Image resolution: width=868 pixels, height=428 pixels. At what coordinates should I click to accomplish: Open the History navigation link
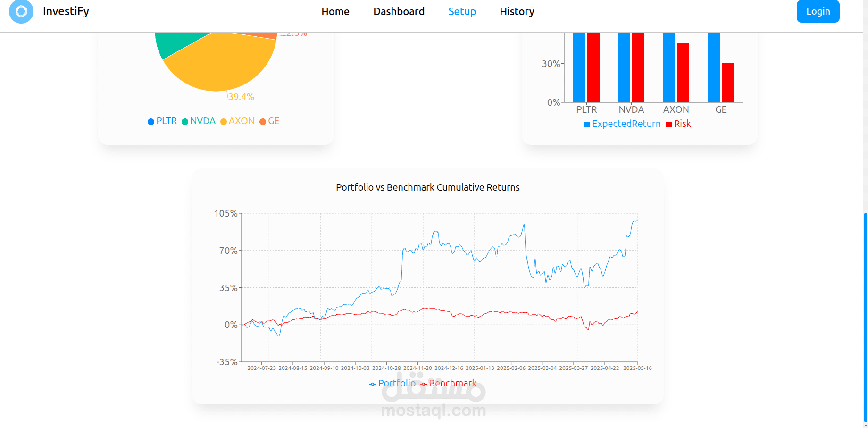(517, 11)
